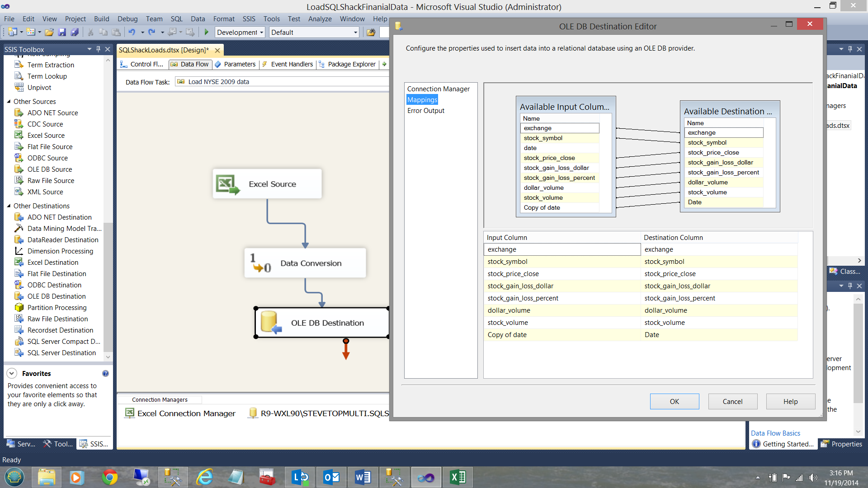Click OK in OLE DB Destination Editor

pyautogui.click(x=674, y=402)
